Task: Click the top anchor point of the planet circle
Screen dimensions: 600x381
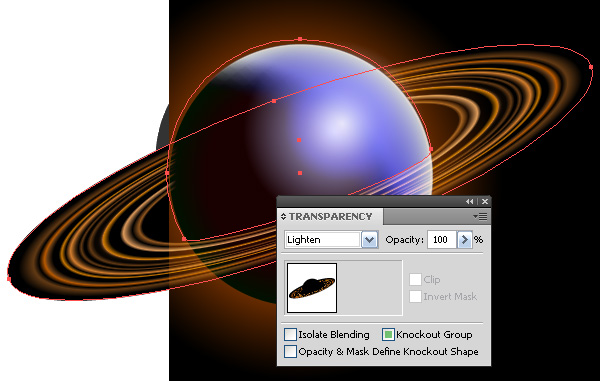Action: point(300,39)
